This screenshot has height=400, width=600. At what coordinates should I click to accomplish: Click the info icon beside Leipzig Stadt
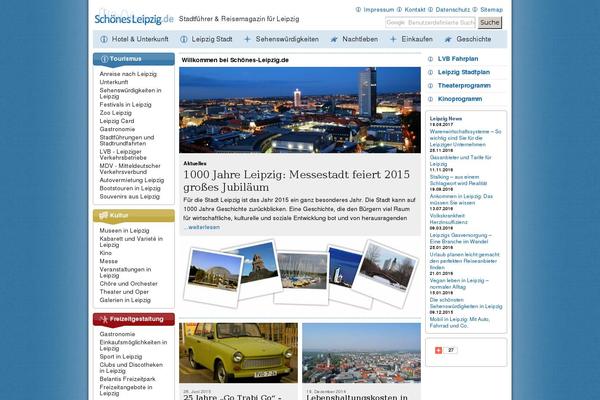point(184,39)
